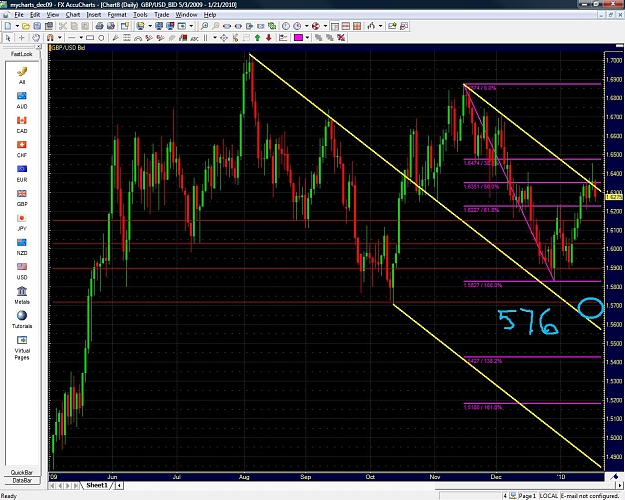The image size is (625, 500).
Task: Select the pointer arrow tool
Action: click(8, 38)
